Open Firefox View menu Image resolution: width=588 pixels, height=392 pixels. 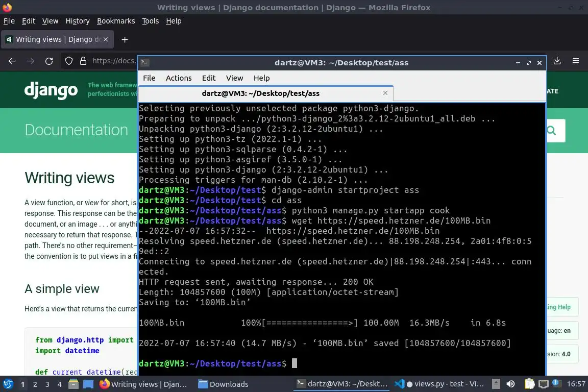click(x=50, y=21)
